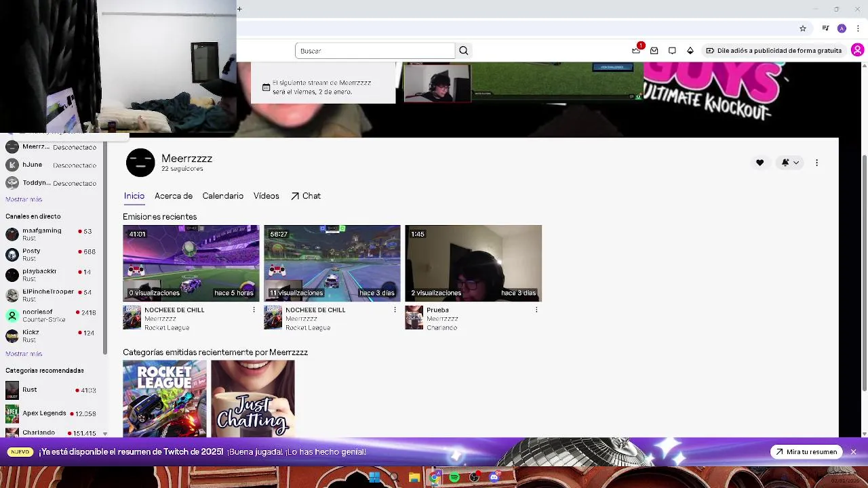
Task: Open playbackkr live channel
Action: coord(52,275)
